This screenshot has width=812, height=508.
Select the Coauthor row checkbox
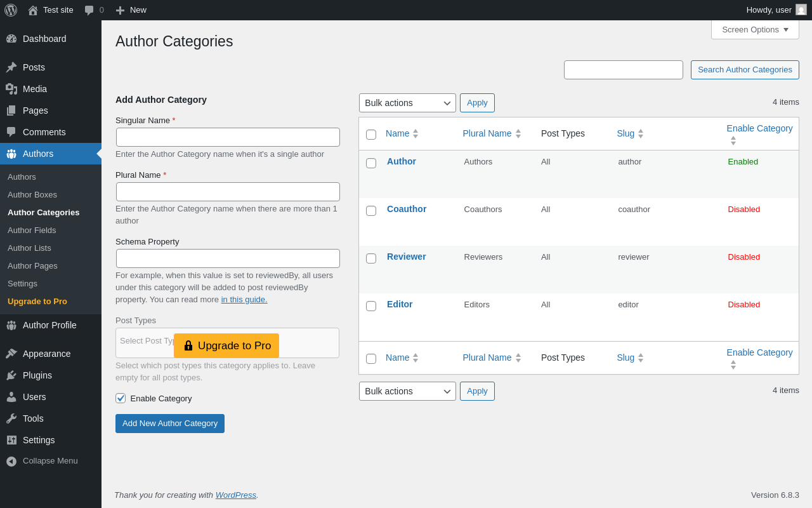coord(371,211)
